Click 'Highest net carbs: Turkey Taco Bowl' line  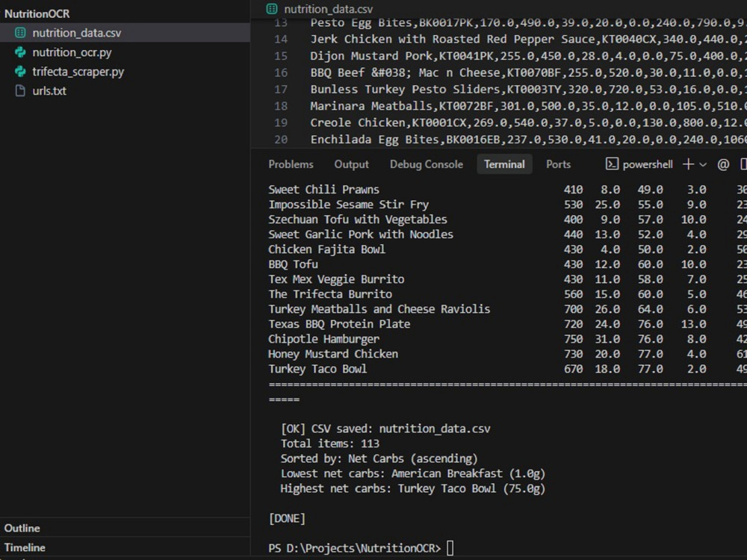412,488
